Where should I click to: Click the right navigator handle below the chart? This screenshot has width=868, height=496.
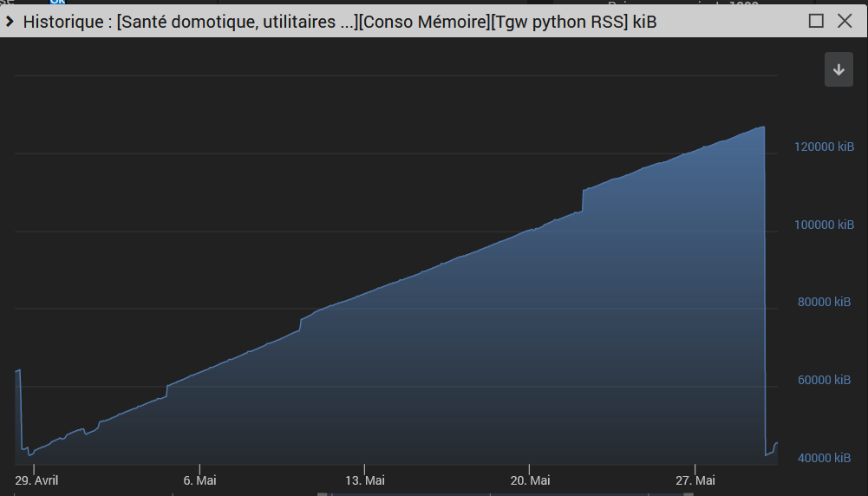pos(689,493)
